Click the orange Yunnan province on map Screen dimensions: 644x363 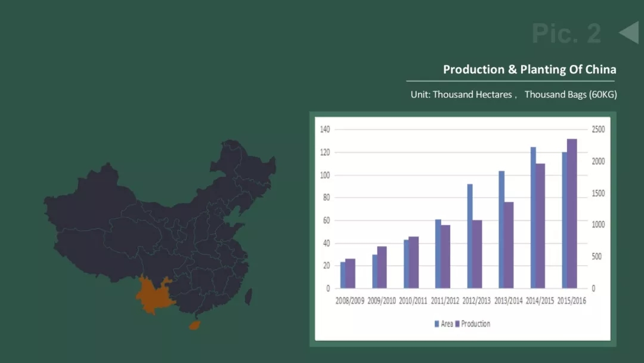click(x=155, y=296)
